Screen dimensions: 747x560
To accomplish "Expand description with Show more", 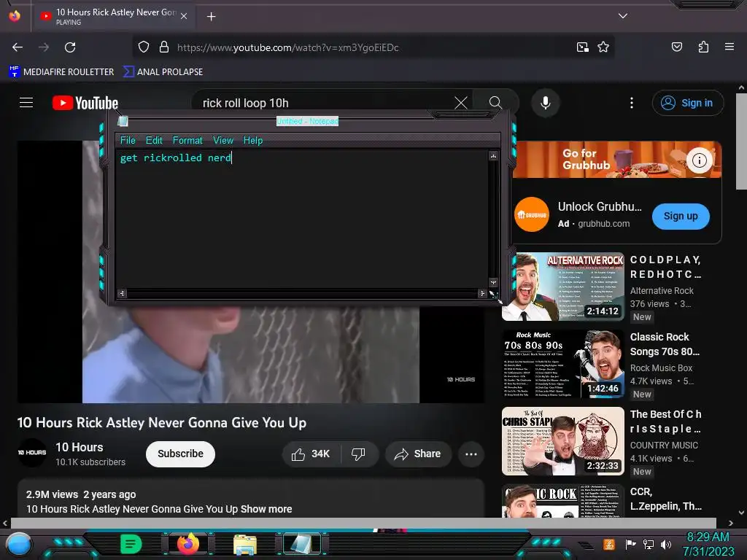I will click(x=266, y=509).
